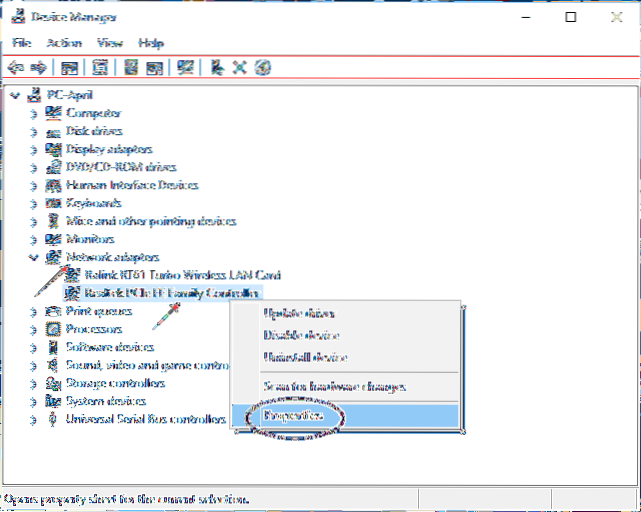Click the Forward arrow in the toolbar
This screenshot has height=512, width=641.
pos(38,67)
